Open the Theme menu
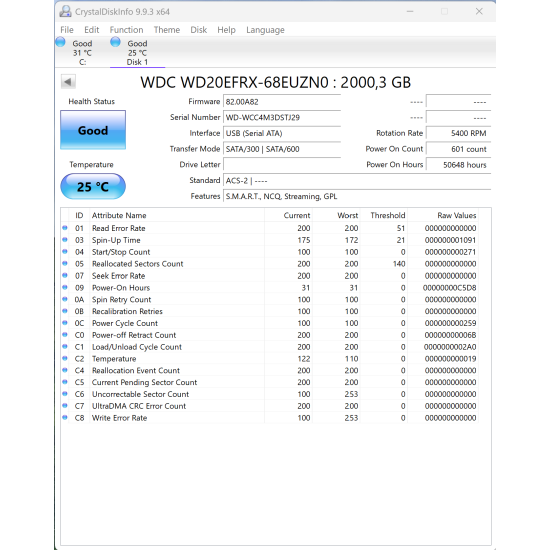 point(167,30)
